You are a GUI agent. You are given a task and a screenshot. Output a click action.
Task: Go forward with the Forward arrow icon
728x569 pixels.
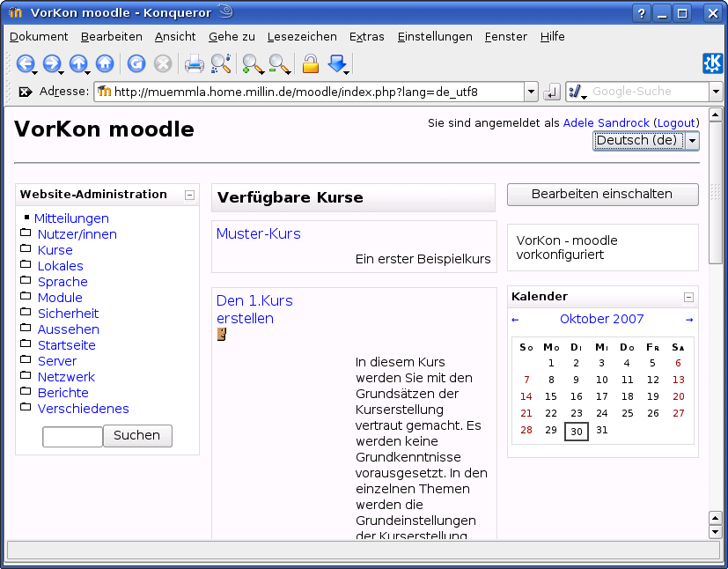(x=52, y=63)
